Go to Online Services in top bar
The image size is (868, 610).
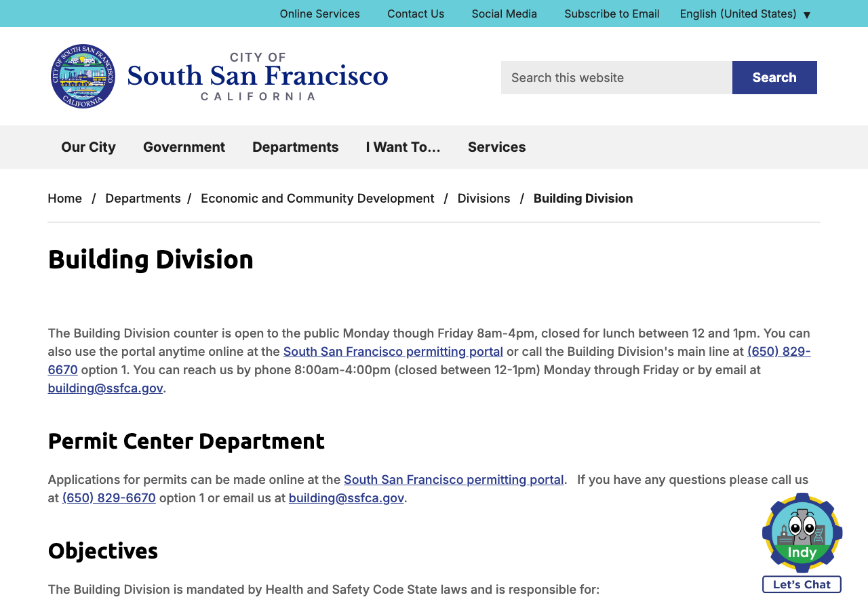[x=319, y=14]
